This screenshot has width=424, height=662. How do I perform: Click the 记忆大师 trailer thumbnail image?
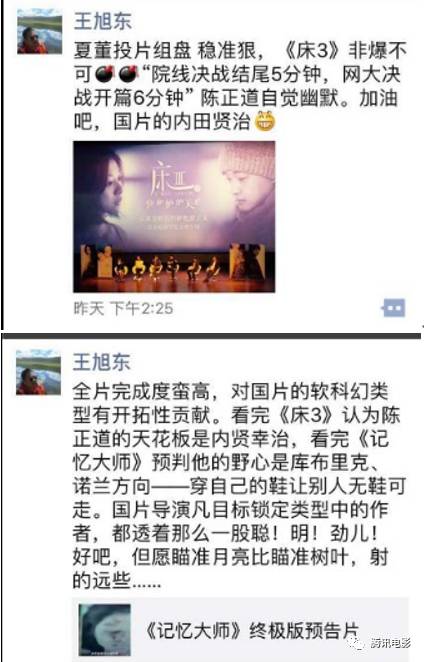click(105, 629)
